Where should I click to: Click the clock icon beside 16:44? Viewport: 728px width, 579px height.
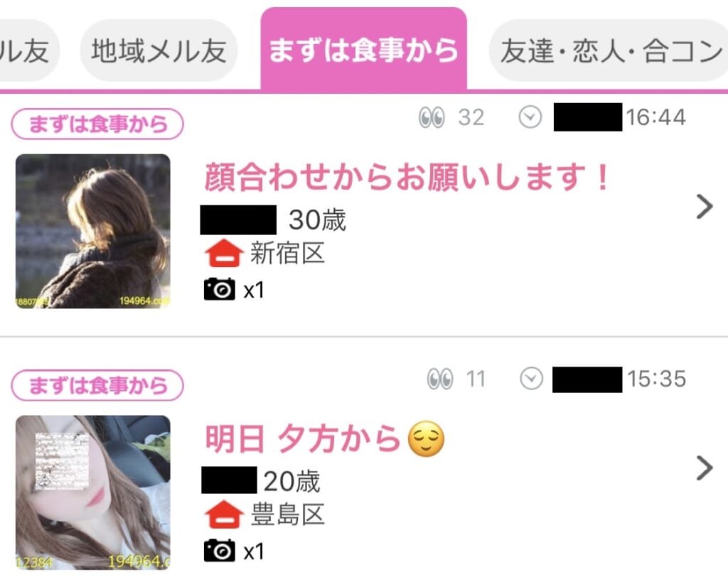pyautogui.click(x=530, y=117)
